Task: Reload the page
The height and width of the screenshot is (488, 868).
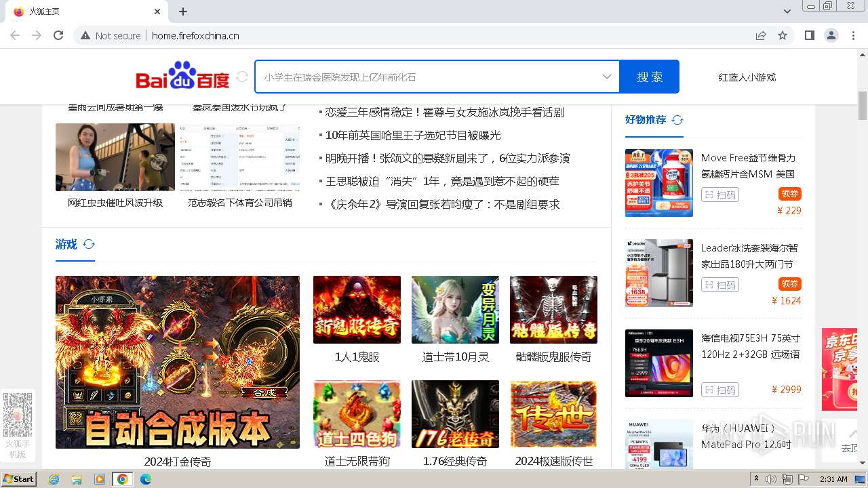Action: tap(58, 35)
